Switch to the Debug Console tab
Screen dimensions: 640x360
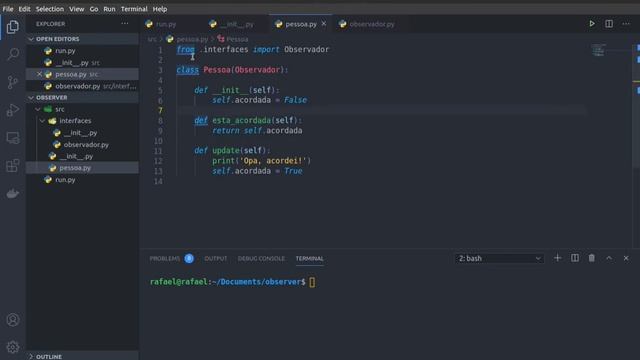click(261, 258)
